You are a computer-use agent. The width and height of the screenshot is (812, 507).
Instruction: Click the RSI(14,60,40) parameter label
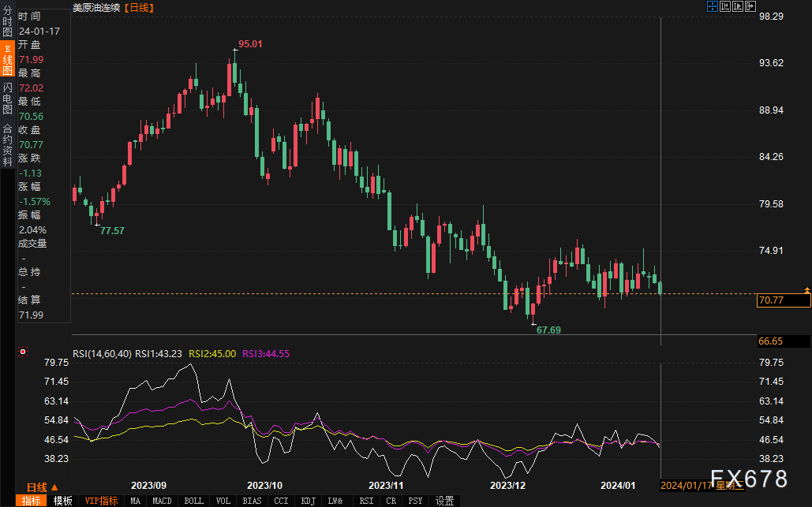102,354
